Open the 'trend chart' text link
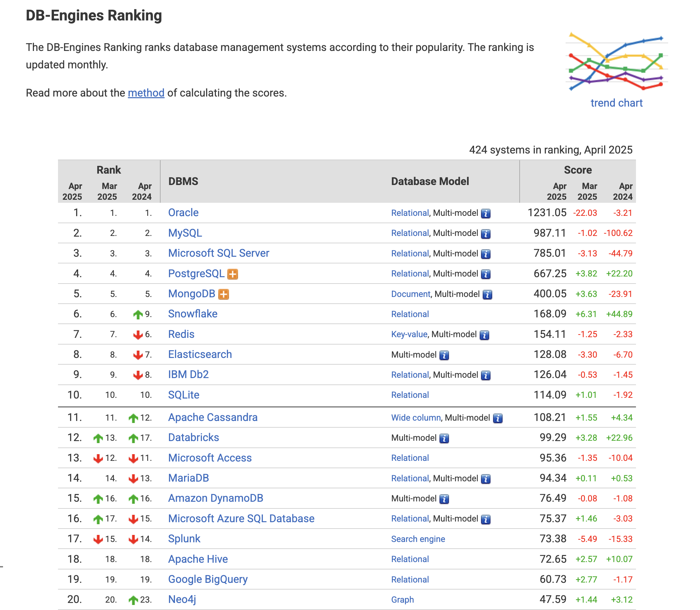 pos(616,103)
